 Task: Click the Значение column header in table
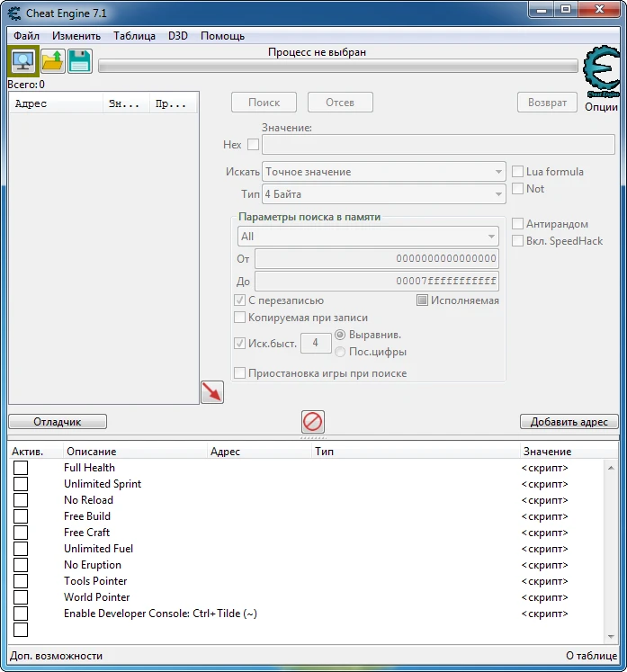pyautogui.click(x=569, y=452)
